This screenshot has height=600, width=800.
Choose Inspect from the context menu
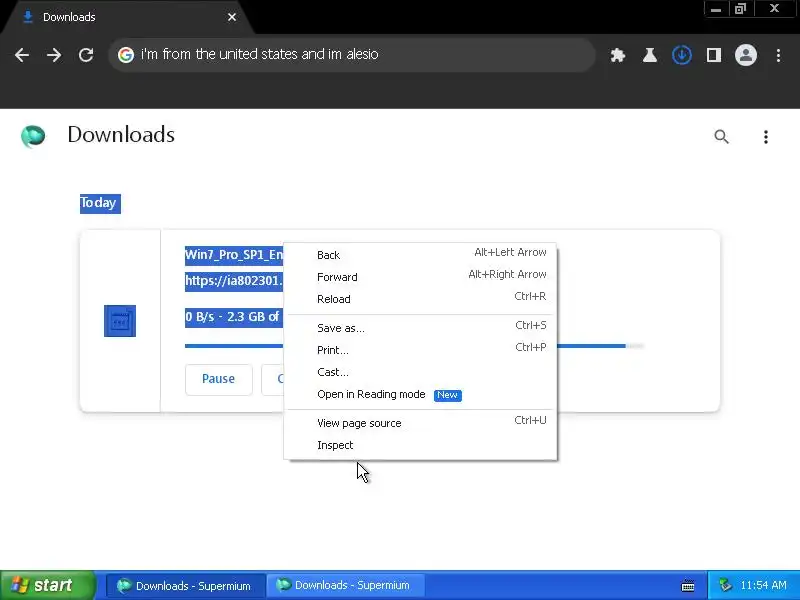point(420,444)
